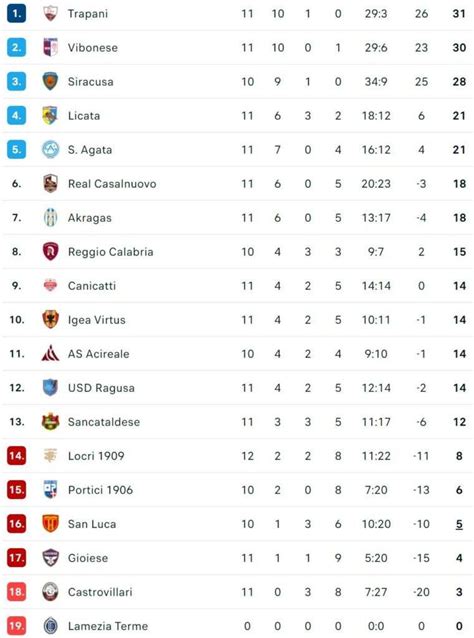Open the Siracusa crest icon
This screenshot has width=474, height=638.
click(x=50, y=81)
